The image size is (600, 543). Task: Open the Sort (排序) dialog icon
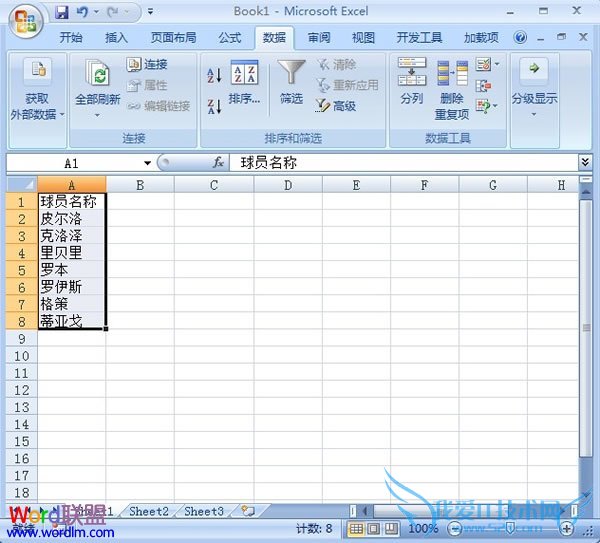click(x=245, y=82)
